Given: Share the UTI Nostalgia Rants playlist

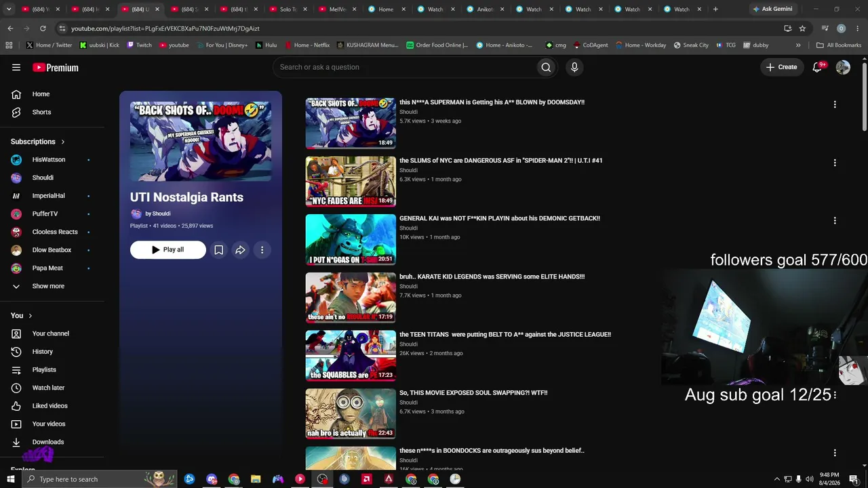Looking at the screenshot, I should tap(240, 250).
